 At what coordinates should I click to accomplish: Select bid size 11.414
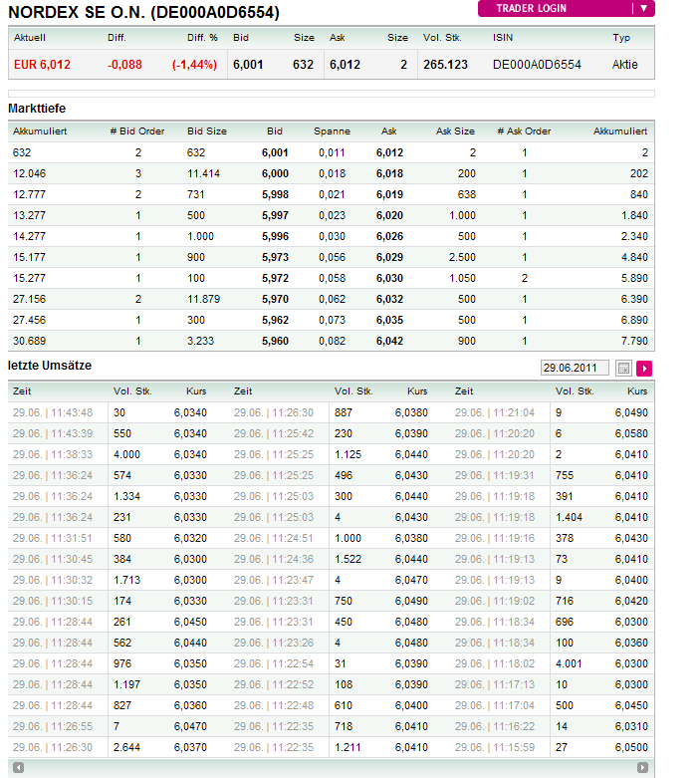pos(203,173)
